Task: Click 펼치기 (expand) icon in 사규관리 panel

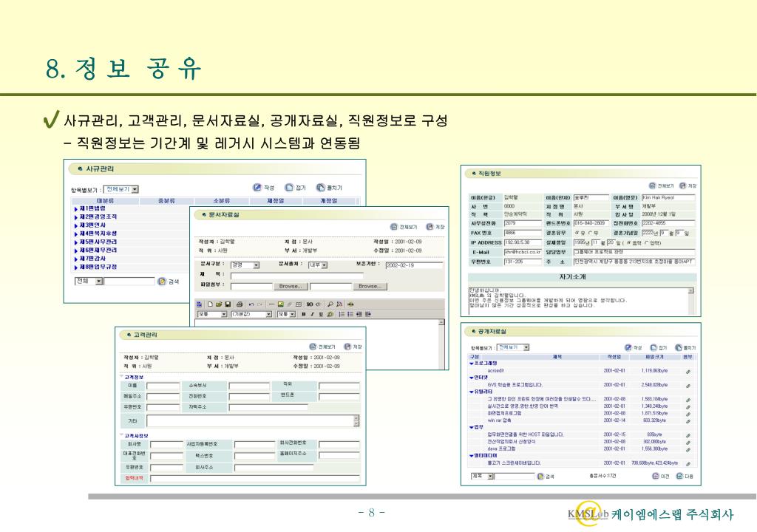Action: click(321, 188)
